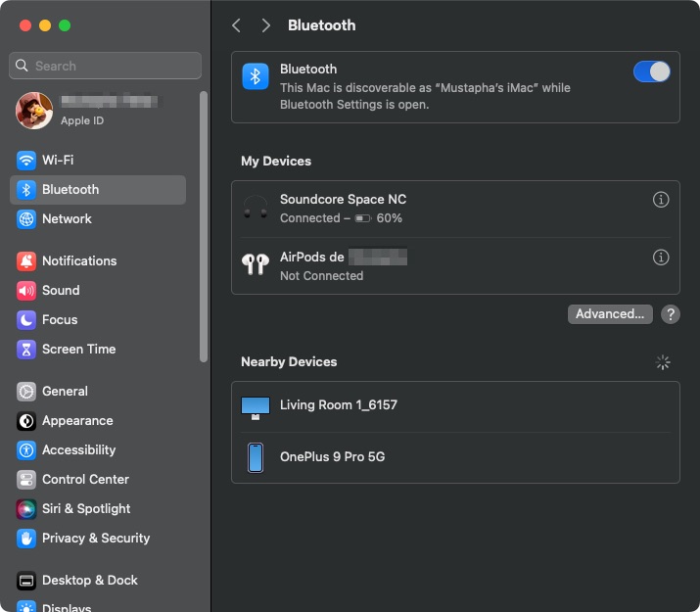Click the Accessibility icon
Screen dimensions: 700x612
click(26, 450)
